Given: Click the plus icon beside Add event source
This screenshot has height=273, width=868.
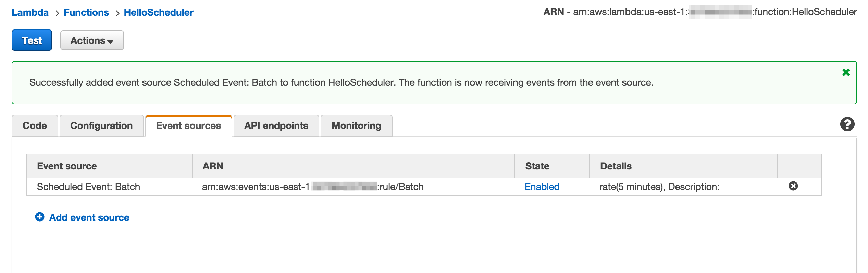Looking at the screenshot, I should (40, 217).
